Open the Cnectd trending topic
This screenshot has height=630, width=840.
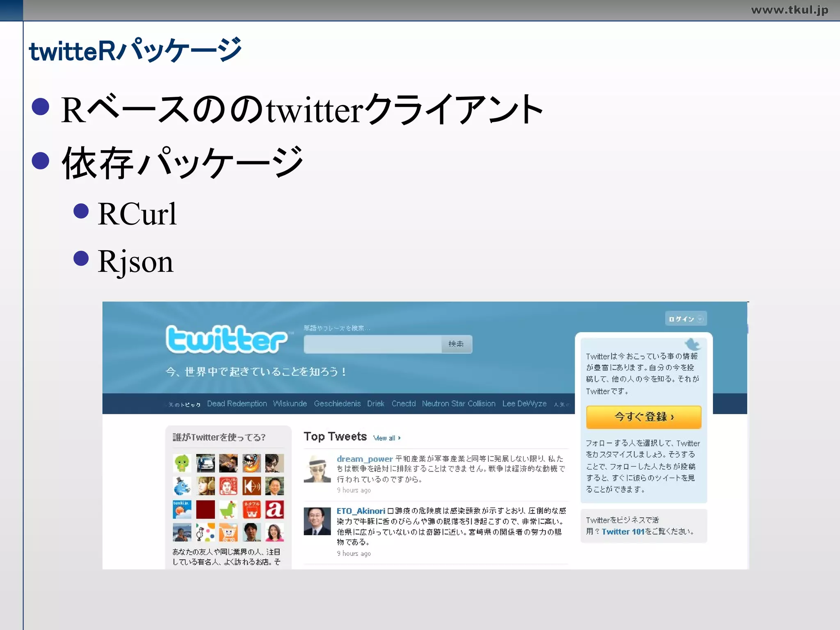[404, 404]
